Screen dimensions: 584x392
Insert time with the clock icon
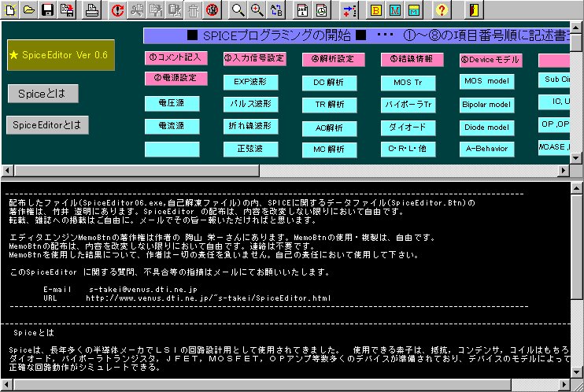(x=321, y=10)
